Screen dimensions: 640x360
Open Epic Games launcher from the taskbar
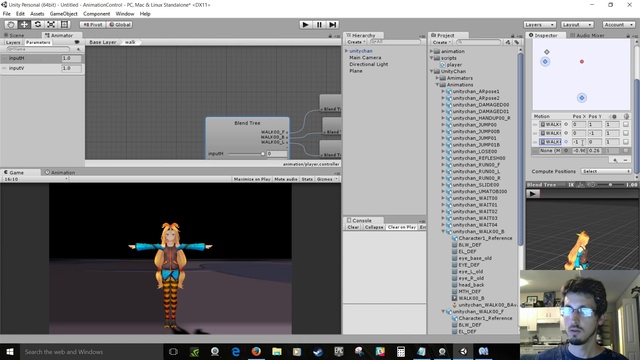339,351
